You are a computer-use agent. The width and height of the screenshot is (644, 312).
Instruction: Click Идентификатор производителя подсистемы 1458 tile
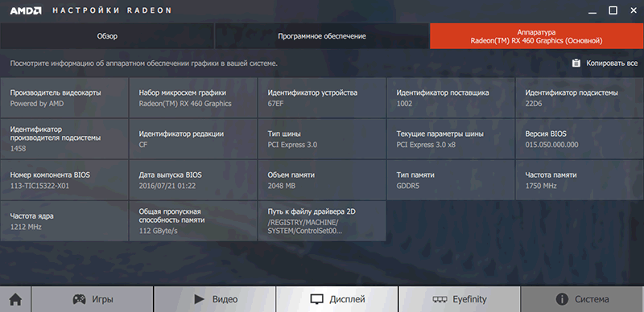tap(64, 139)
